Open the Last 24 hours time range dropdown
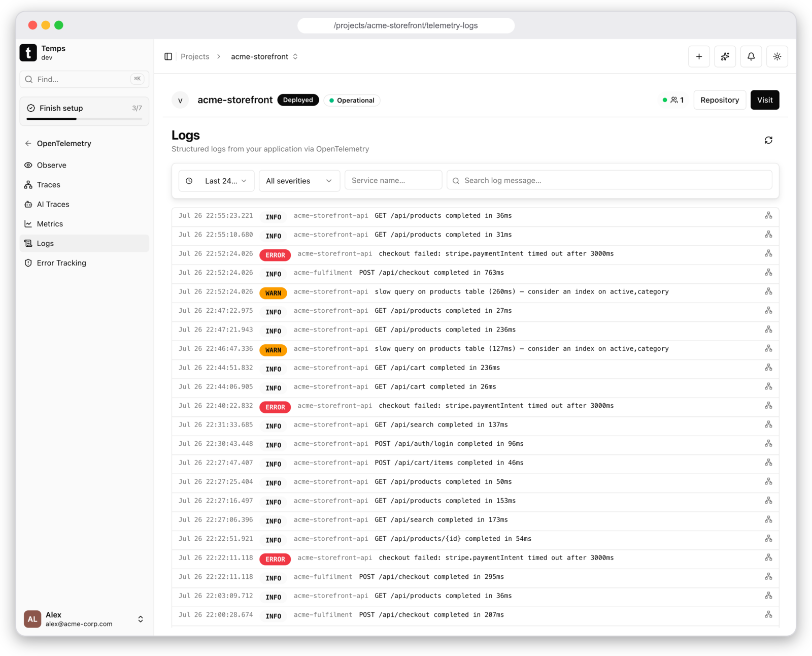 [216, 181]
